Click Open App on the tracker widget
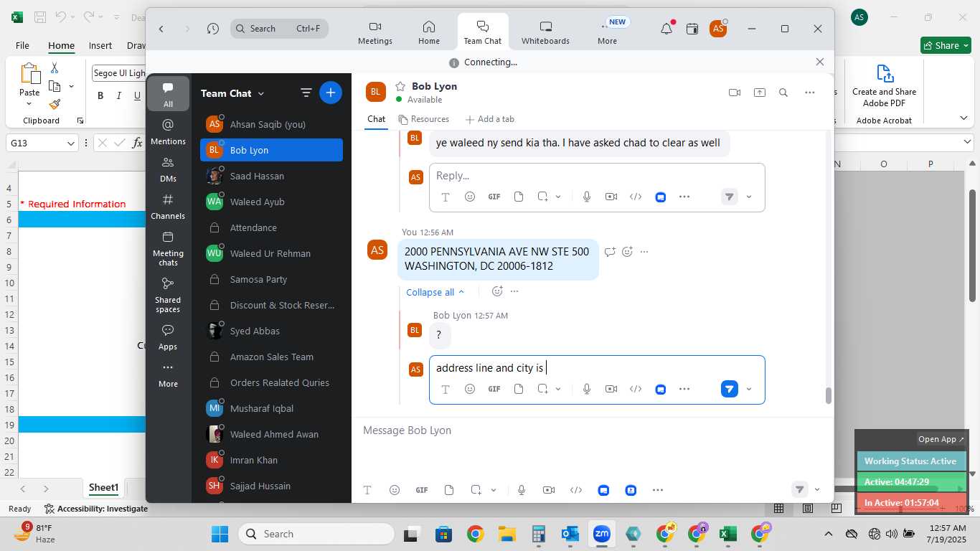 941,439
